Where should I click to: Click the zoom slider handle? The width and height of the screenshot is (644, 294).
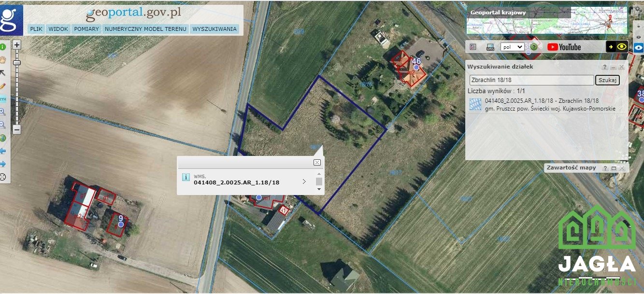coord(16,62)
